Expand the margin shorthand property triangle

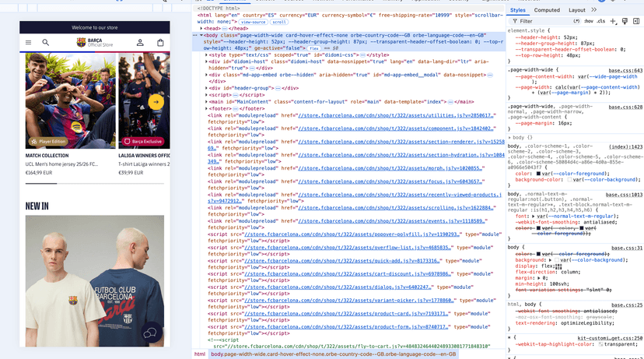coord(539,278)
